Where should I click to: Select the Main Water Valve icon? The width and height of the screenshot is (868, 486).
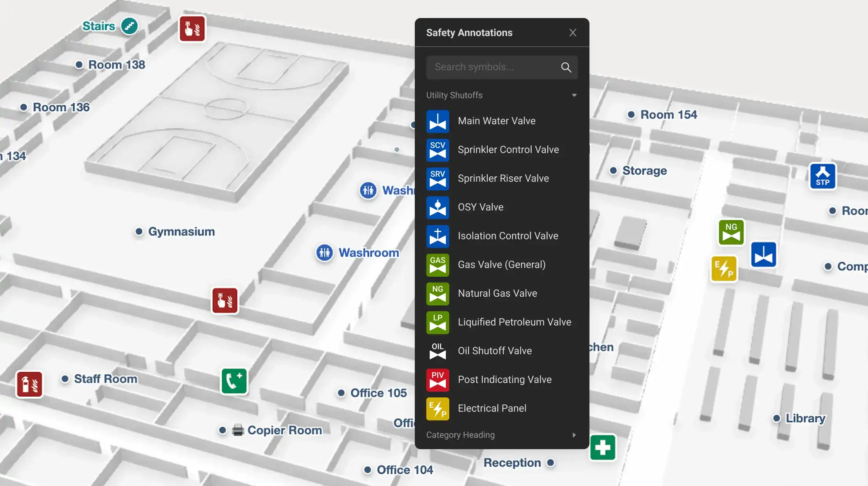(438, 121)
